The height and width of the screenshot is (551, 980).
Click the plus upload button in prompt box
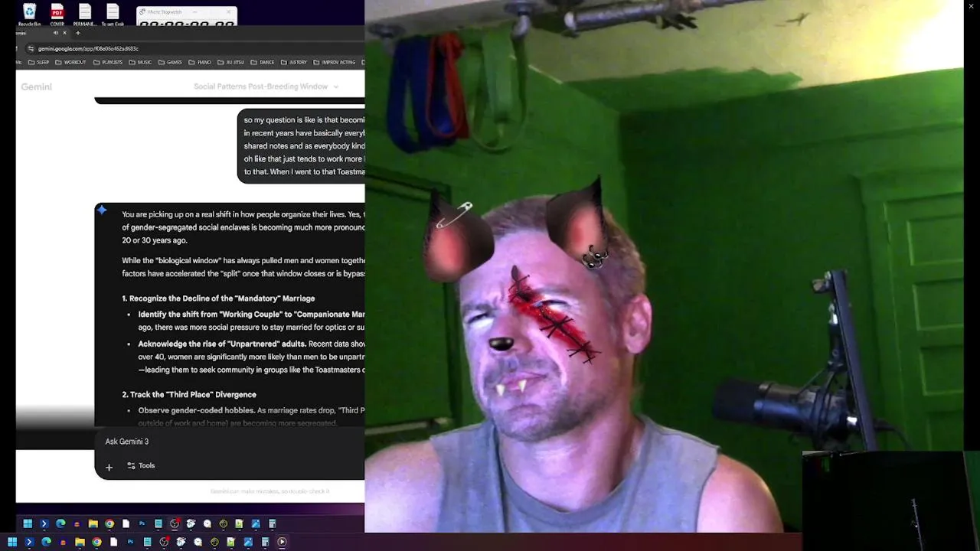point(109,467)
